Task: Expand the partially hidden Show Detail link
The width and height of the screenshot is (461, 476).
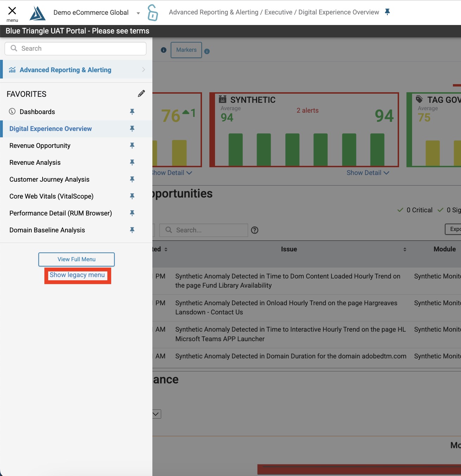Action: (172, 173)
